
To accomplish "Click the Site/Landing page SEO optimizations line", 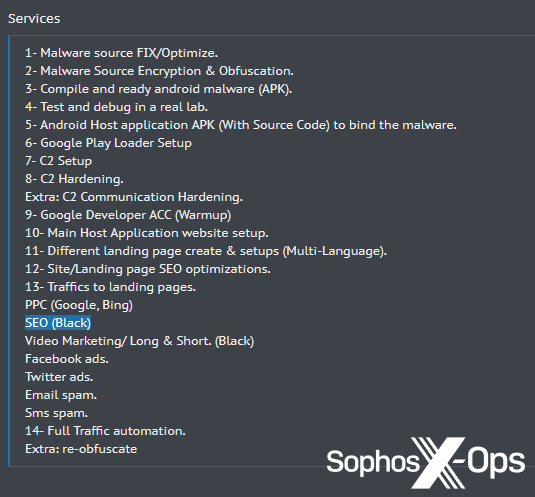I will click(148, 269).
